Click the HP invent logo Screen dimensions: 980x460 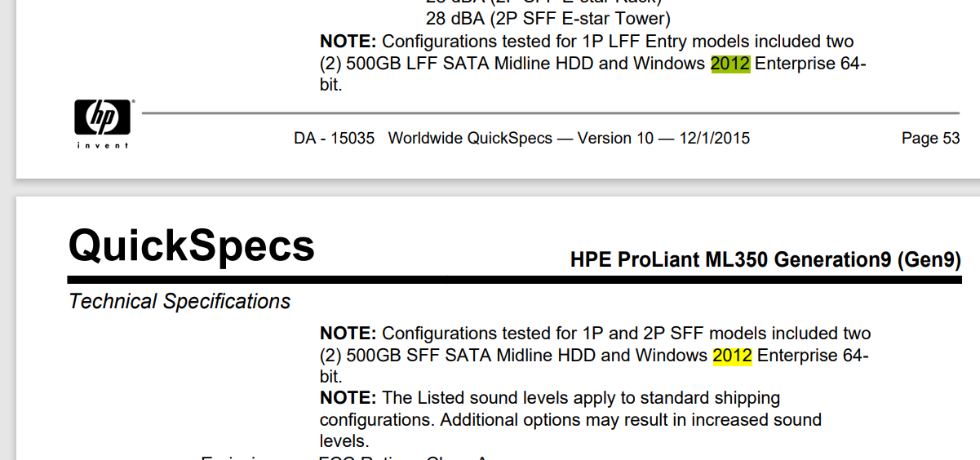pyautogui.click(x=103, y=123)
